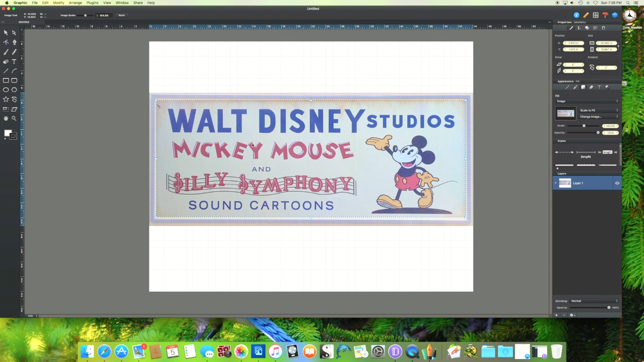The image size is (644, 362).
Task: Select the dashed arrow line style
Action: coord(564,152)
